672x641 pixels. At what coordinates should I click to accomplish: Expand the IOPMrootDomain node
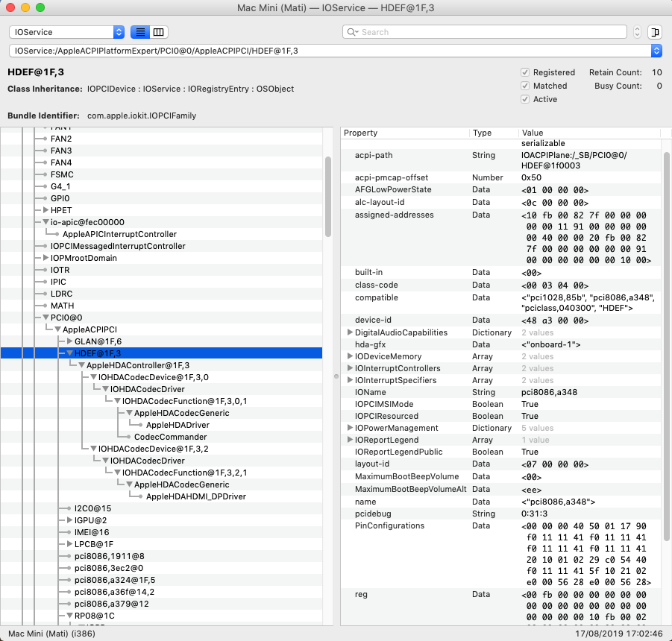click(45, 257)
